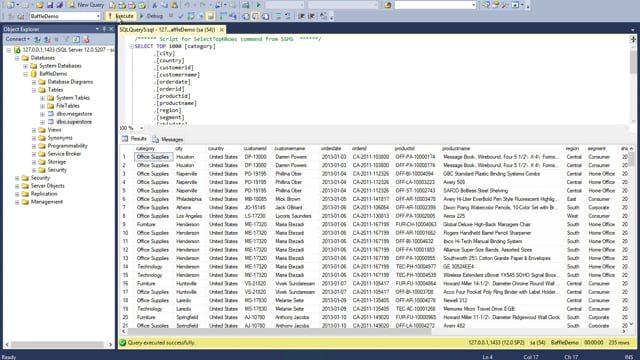Select the Server Objects folder
Image resolution: width=640 pixels, height=360 pixels.
click(47, 186)
